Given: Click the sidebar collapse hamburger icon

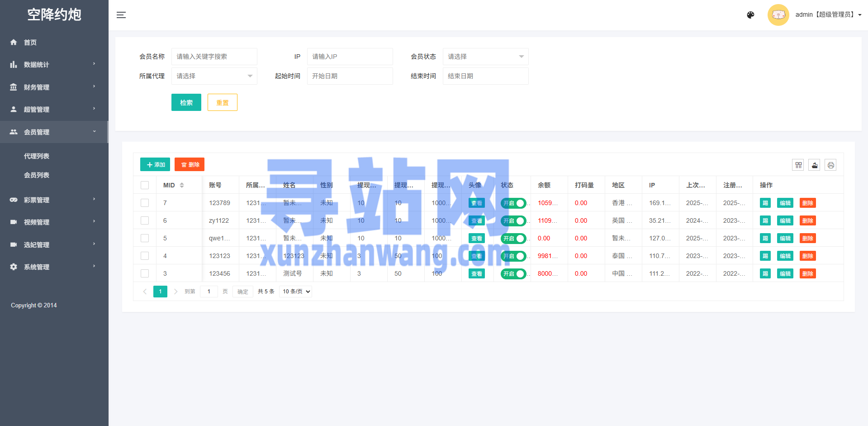Looking at the screenshot, I should click(121, 15).
